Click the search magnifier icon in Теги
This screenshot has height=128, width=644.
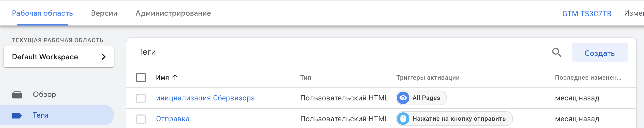pyautogui.click(x=557, y=53)
